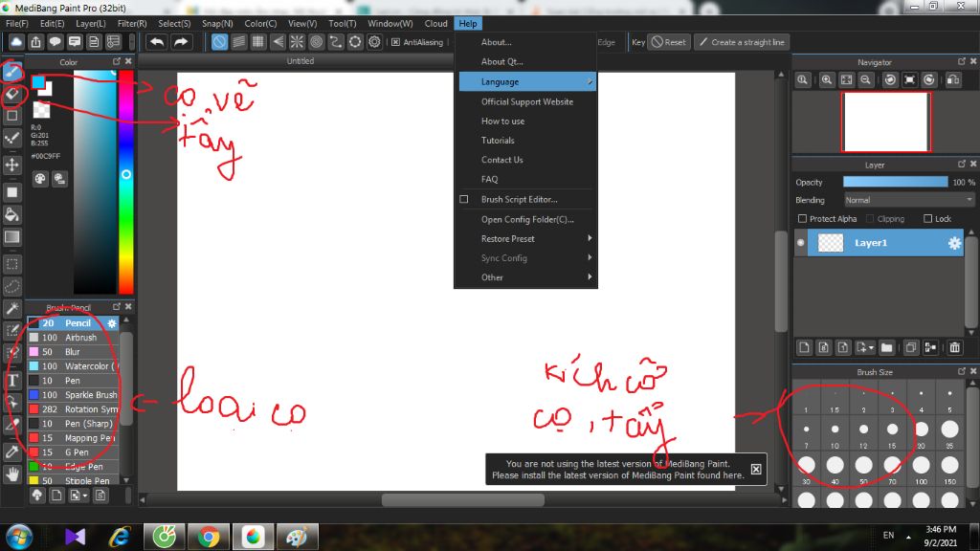
Task: Expand the Other submenu
Action: (525, 277)
